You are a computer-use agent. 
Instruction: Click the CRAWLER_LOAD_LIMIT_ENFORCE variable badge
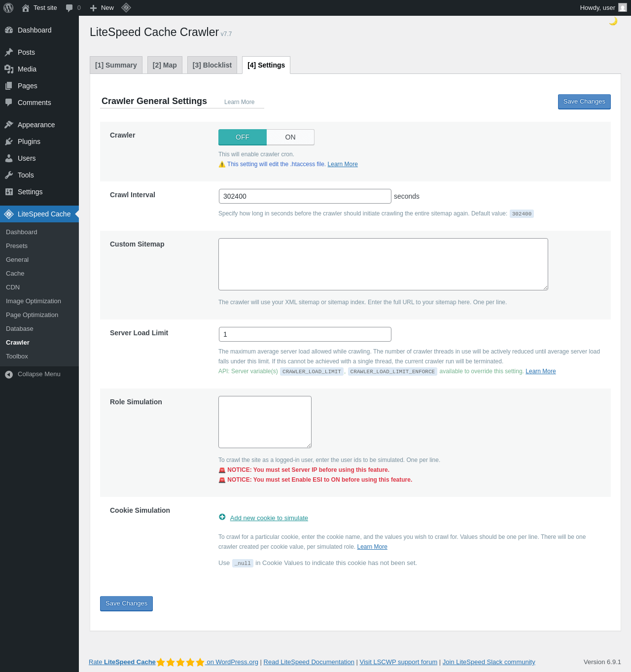tap(392, 372)
